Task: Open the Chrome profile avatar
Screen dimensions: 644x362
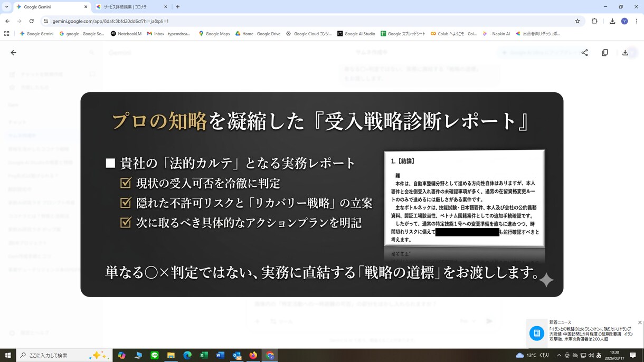Action: coord(624,21)
